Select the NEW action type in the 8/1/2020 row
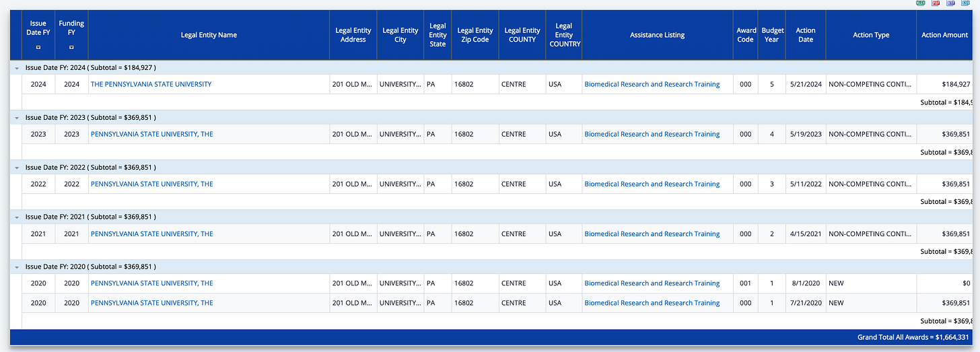 871,283
